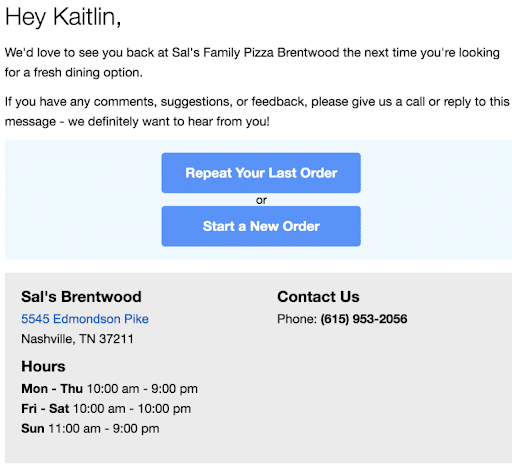This screenshot has width=512, height=467.
Task: Open the 5545 Edmondson Pike address link
Action: click(x=85, y=319)
